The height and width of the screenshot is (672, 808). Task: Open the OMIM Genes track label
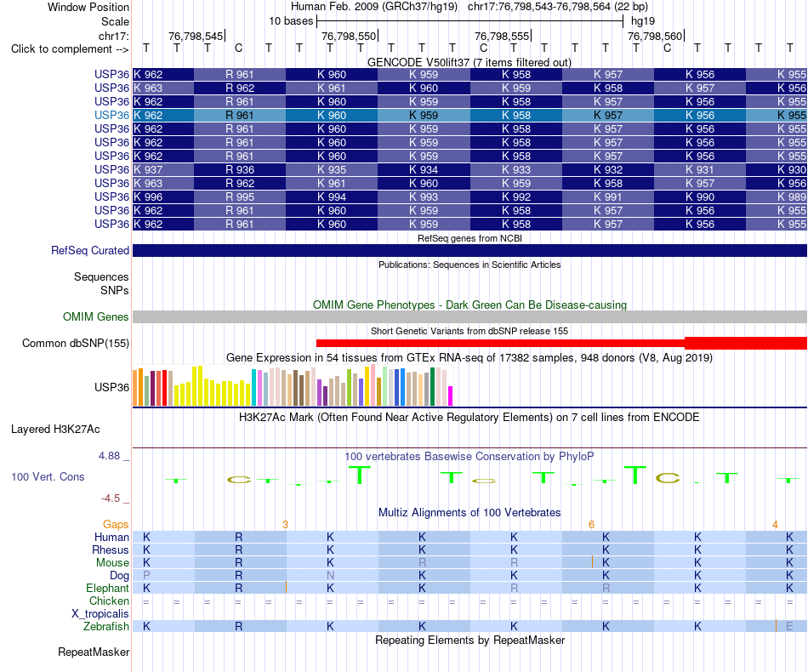96,317
